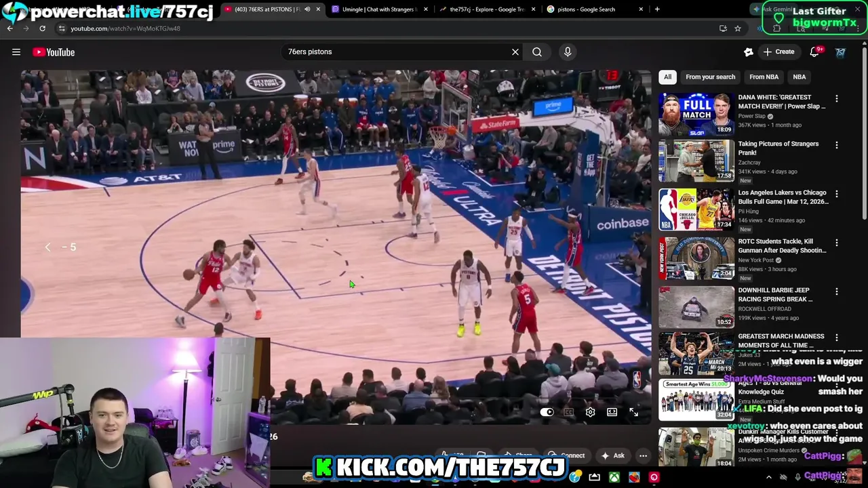
Task: Start voice search with microphone icon
Action: [x=568, y=52]
